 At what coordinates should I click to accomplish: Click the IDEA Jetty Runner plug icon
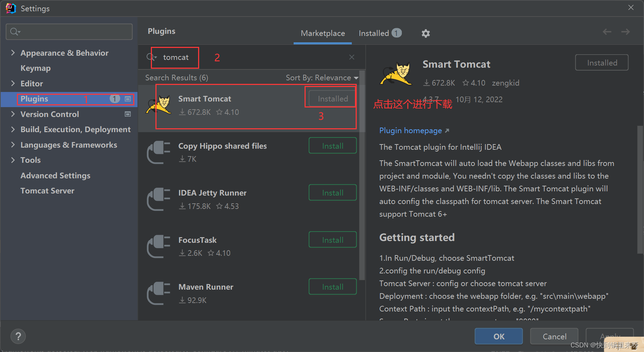[x=159, y=199]
